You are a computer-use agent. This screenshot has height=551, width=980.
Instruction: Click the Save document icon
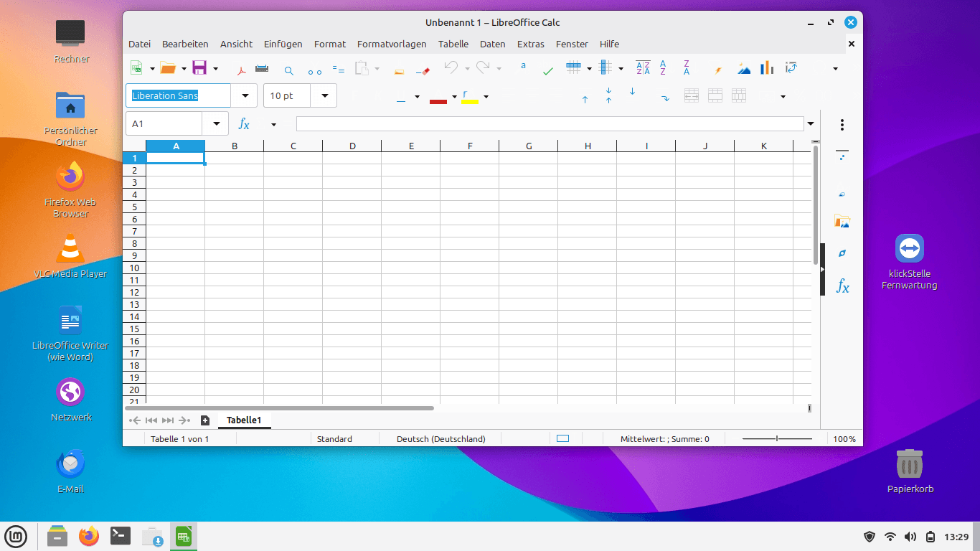[199, 68]
